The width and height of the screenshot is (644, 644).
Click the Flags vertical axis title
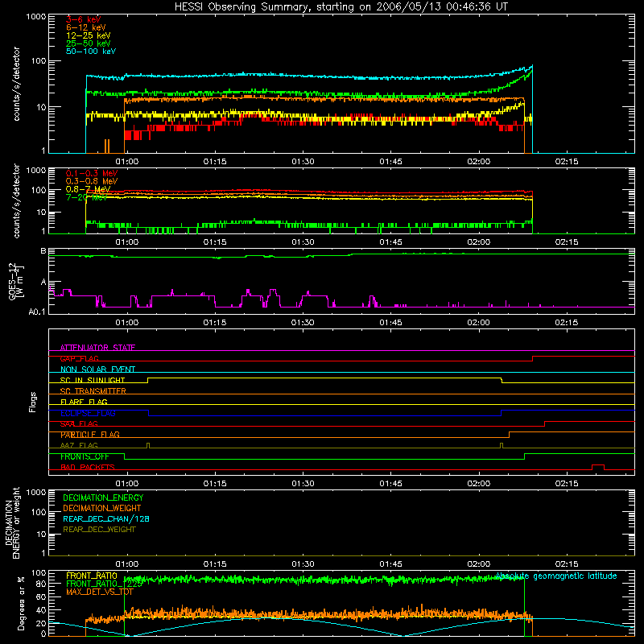32,402
